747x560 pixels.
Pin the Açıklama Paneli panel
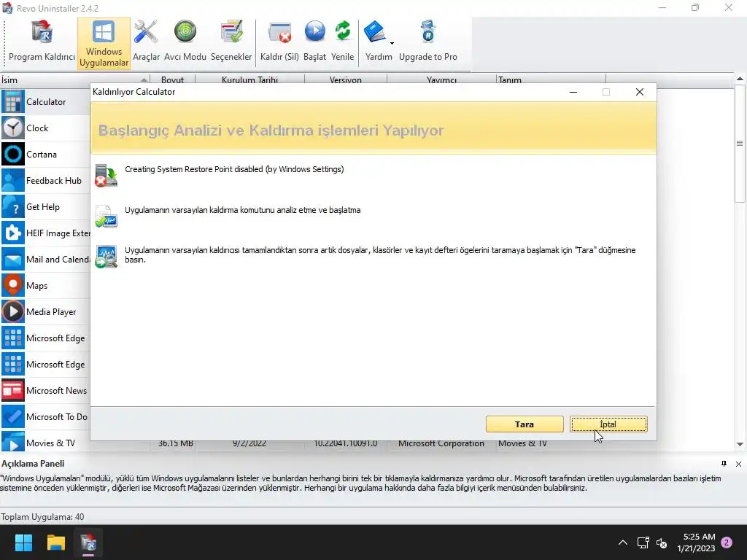[x=724, y=463]
